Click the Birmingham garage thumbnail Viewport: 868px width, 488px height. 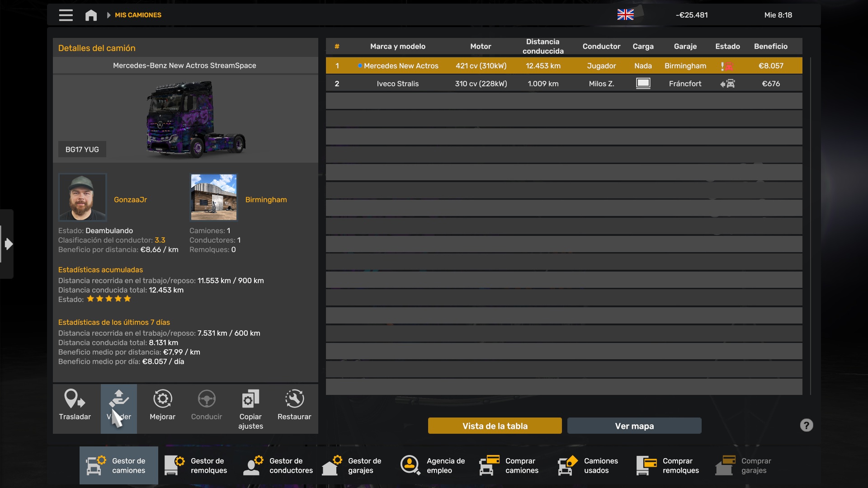[x=214, y=197]
